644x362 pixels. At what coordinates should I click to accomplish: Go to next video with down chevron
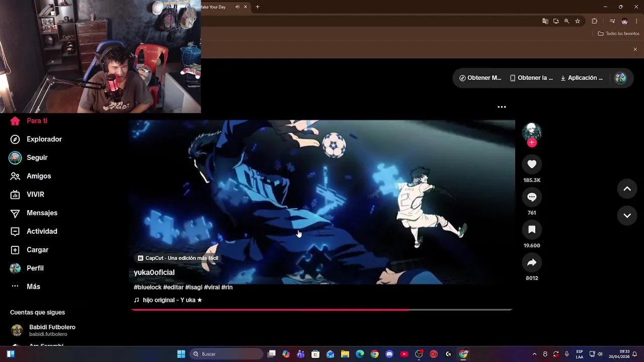coord(627,216)
